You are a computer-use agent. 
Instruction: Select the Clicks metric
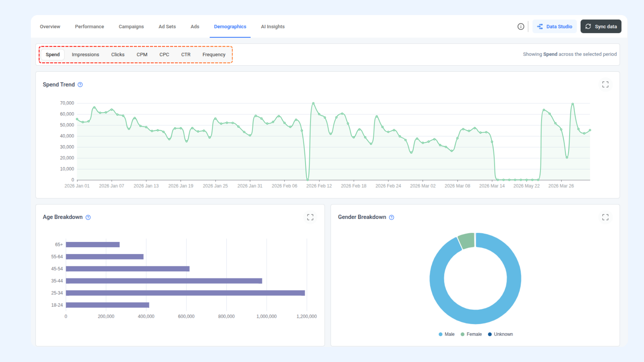pyautogui.click(x=118, y=55)
